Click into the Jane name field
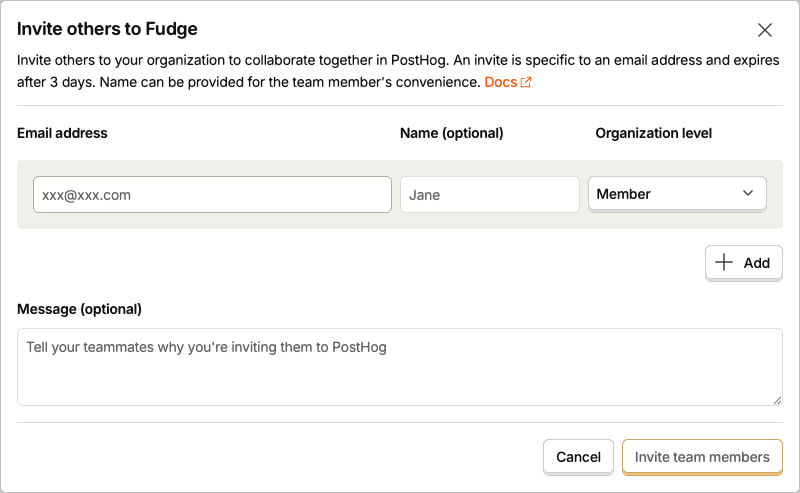This screenshot has height=493, width=800. tap(490, 194)
